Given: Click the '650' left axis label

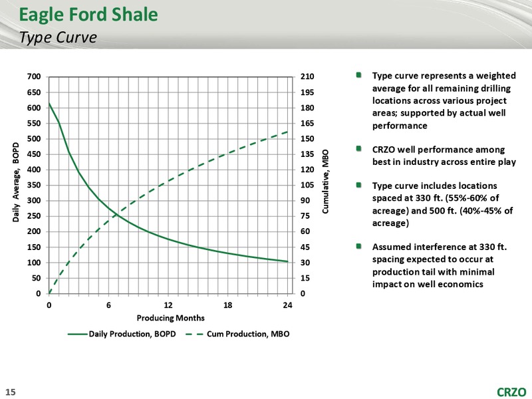Looking at the screenshot, I should click(34, 92).
